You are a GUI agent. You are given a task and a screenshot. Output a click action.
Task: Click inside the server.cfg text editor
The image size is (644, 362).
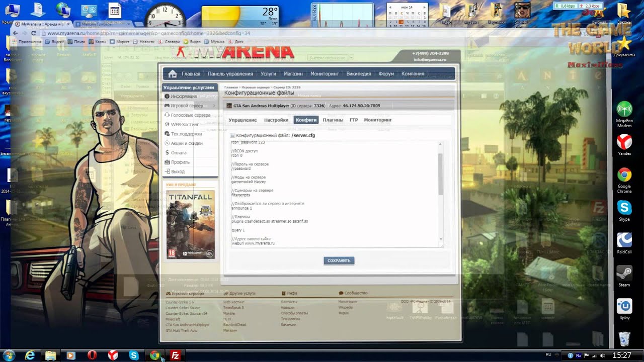(x=334, y=194)
